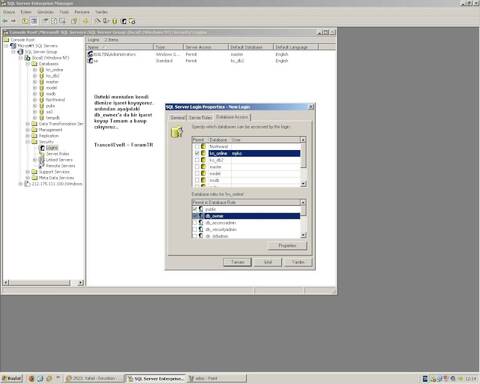This screenshot has width=480, height=384.
Task: Expand the Replication folder node
Action: [28, 136]
